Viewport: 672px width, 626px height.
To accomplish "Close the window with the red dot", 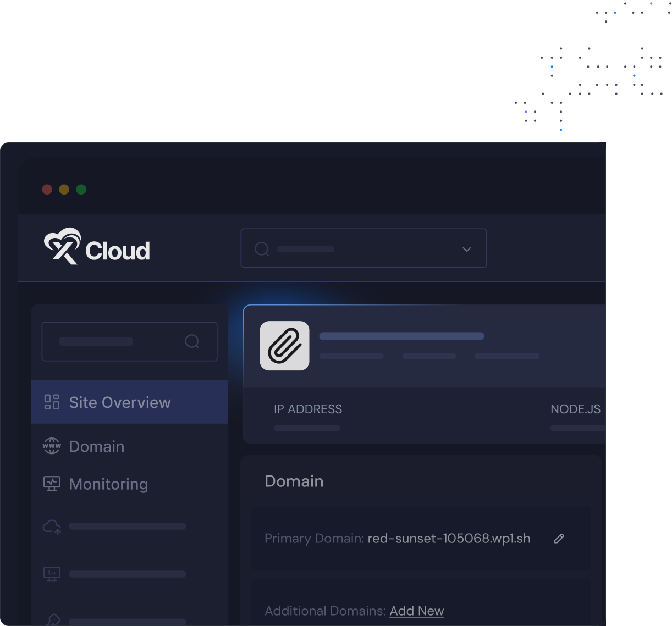I will tap(47, 190).
